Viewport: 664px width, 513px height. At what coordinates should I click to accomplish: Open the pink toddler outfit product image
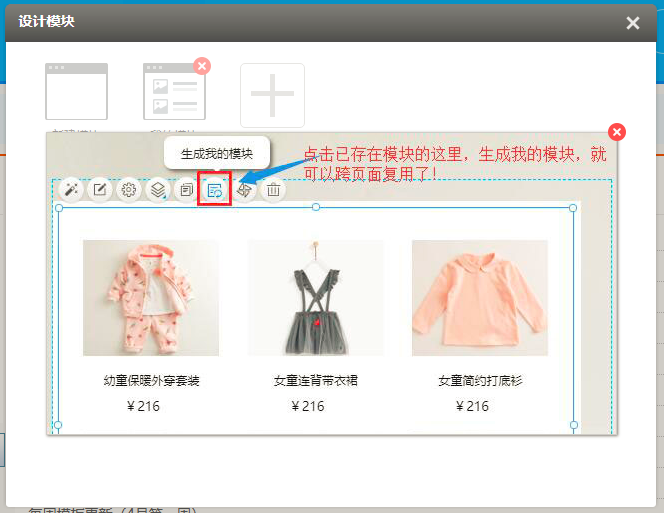click(x=151, y=298)
